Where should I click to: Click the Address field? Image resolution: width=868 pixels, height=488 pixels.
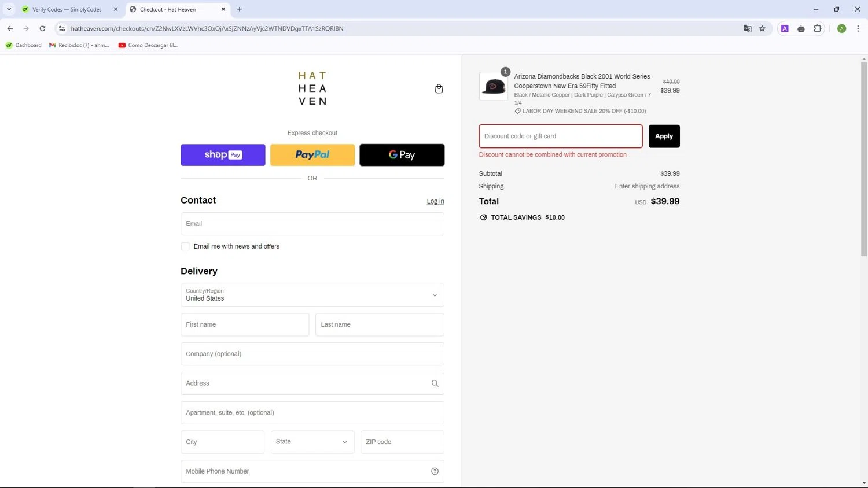click(312, 383)
